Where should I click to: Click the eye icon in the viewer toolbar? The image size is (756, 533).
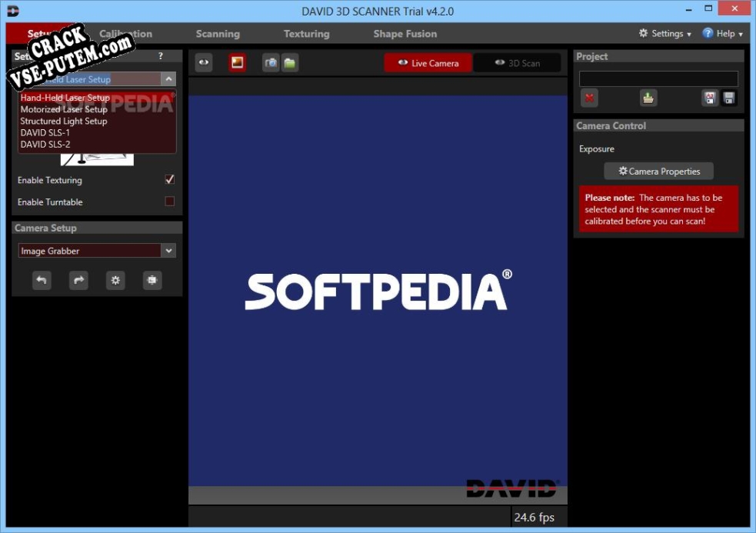click(204, 63)
